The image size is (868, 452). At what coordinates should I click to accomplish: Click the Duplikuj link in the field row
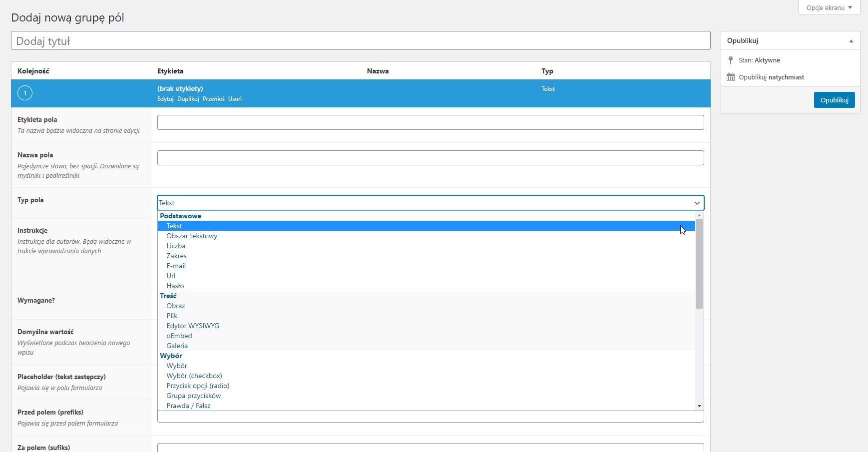[x=188, y=99]
